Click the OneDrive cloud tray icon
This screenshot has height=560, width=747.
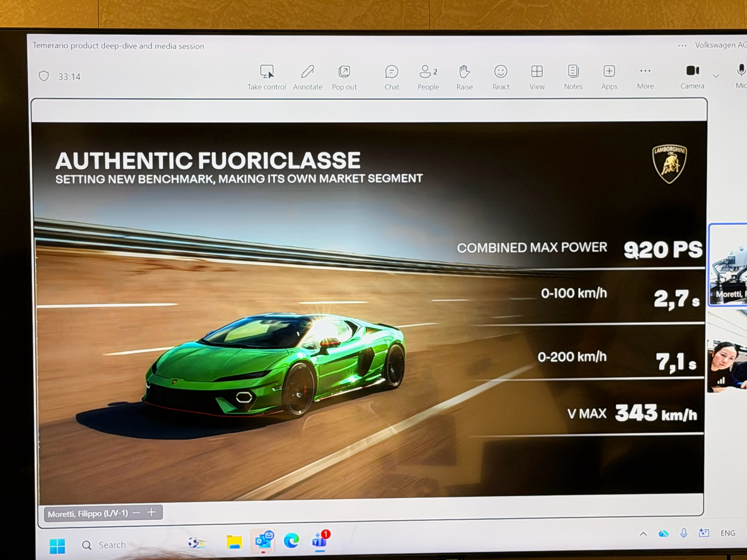pyautogui.click(x=663, y=533)
